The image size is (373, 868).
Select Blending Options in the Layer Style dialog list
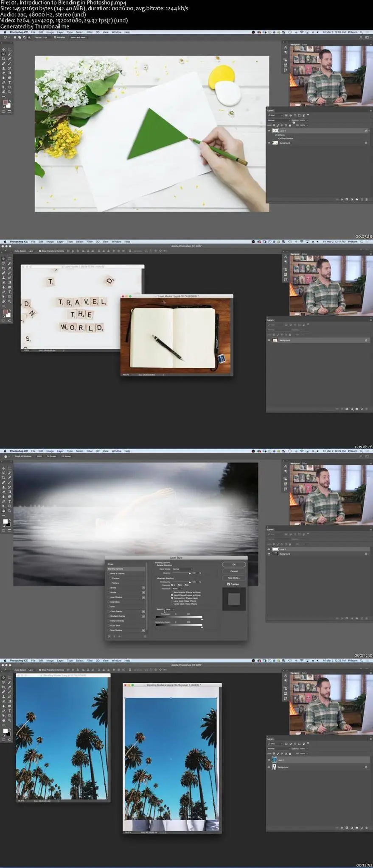pyautogui.click(x=126, y=569)
